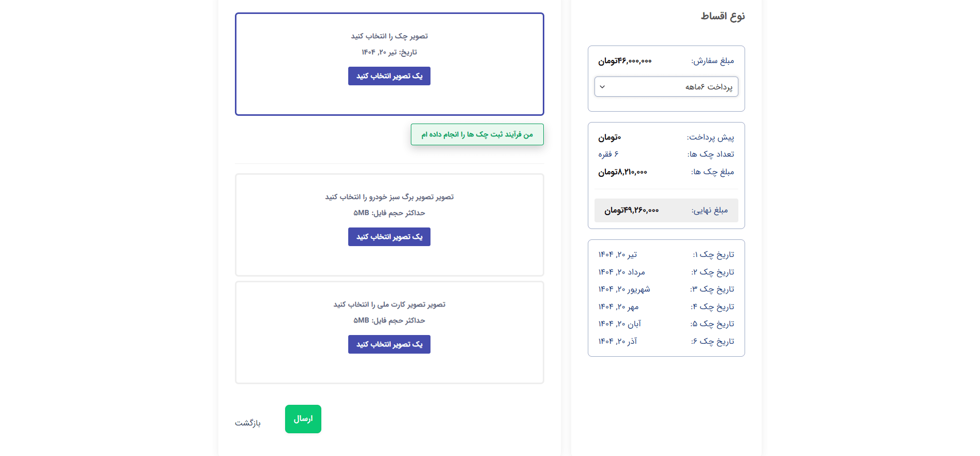Select the order amount ۴۶,۰۰۰,۰۰۰ تومان value
This screenshot has width=980, height=456.
tap(625, 61)
